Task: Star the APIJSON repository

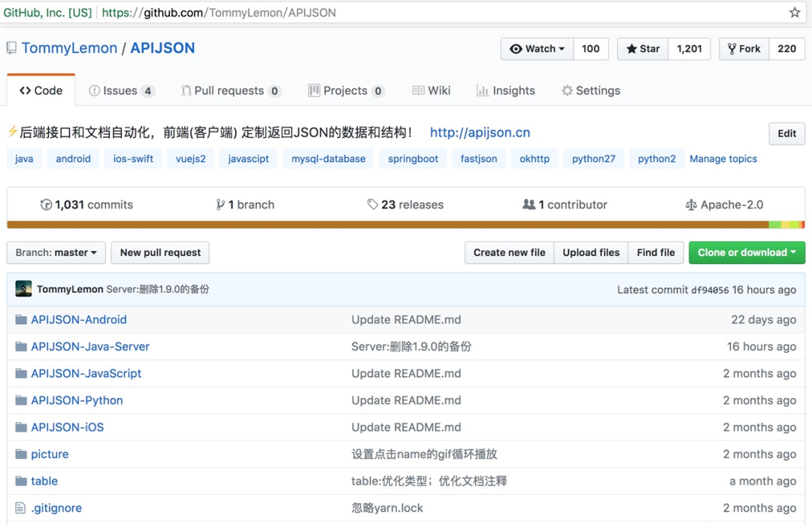Action: (x=643, y=49)
